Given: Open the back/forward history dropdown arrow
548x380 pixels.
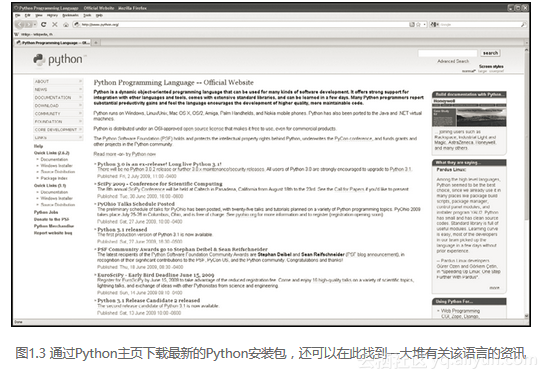Looking at the screenshot, I should (x=35, y=24).
